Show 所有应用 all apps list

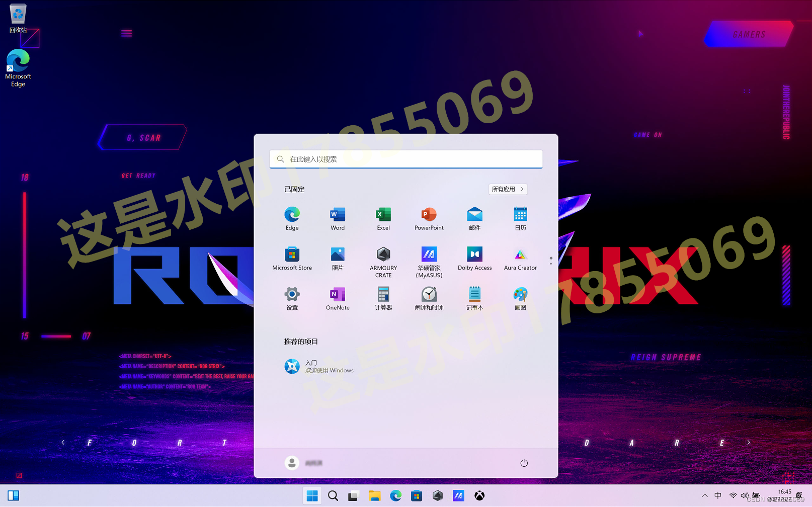tap(508, 189)
